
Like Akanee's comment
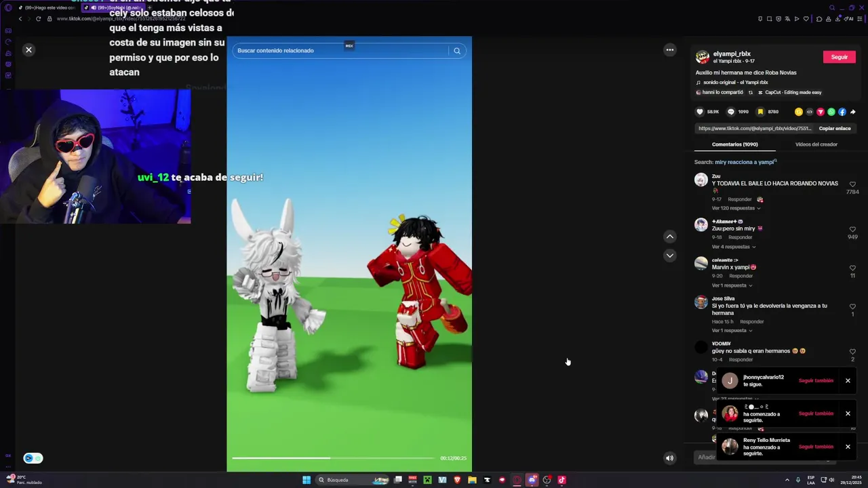pos(852,229)
